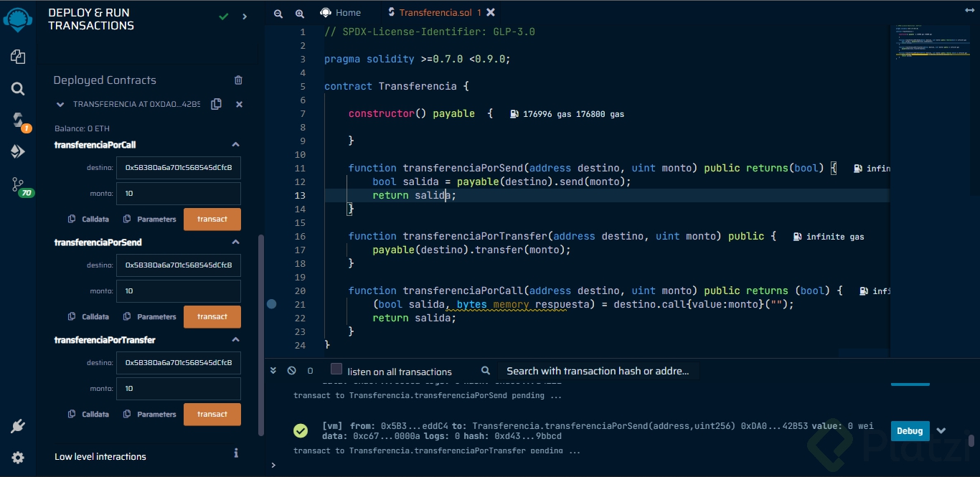
Task: Click transact for transferenciaPorSend
Action: coord(212,316)
